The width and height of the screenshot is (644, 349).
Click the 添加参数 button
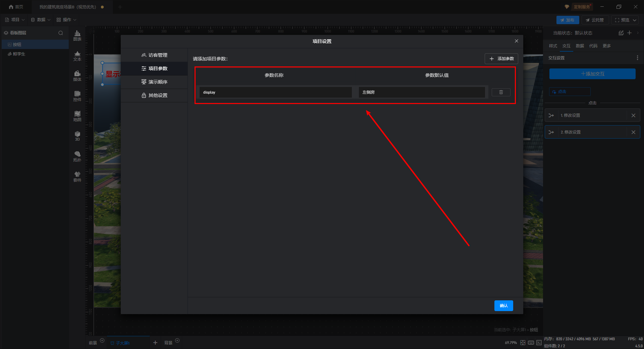click(501, 59)
